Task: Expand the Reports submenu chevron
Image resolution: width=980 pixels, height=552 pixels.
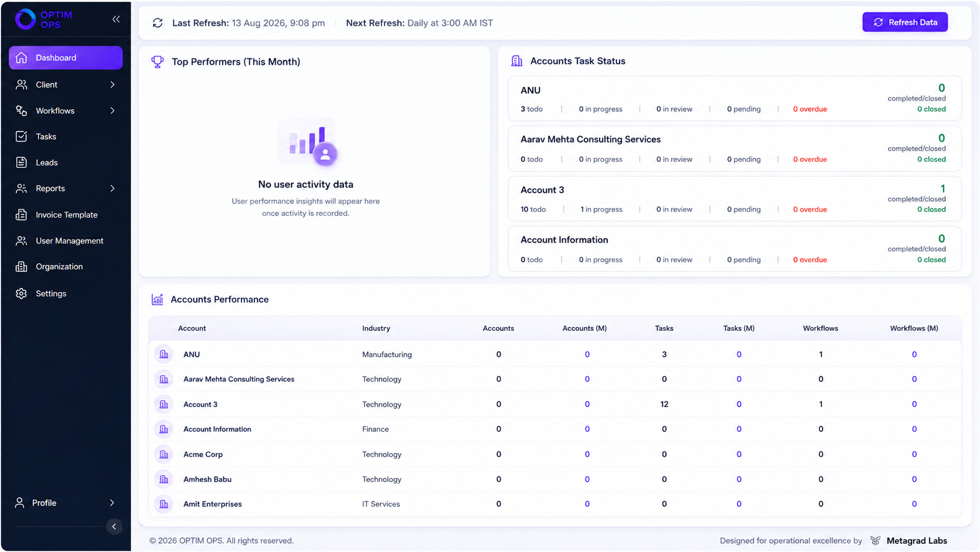Action: click(113, 188)
